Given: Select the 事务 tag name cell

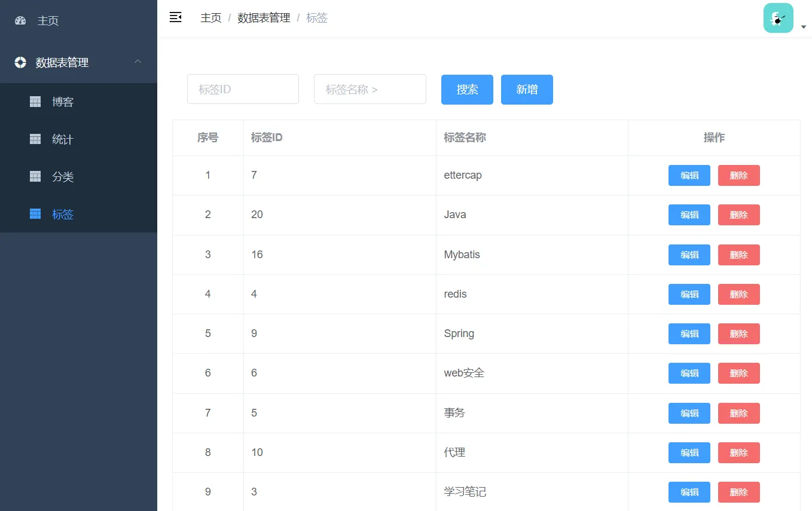Looking at the screenshot, I should point(532,412).
